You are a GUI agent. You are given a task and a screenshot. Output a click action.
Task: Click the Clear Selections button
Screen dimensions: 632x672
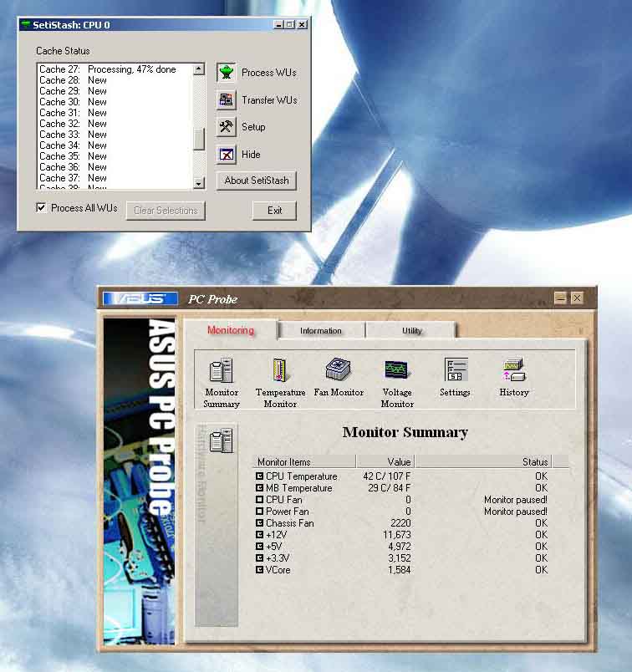click(x=166, y=211)
